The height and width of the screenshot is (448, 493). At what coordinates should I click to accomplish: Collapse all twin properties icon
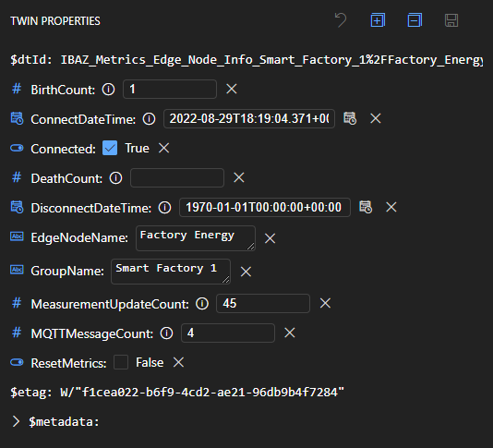415,20
